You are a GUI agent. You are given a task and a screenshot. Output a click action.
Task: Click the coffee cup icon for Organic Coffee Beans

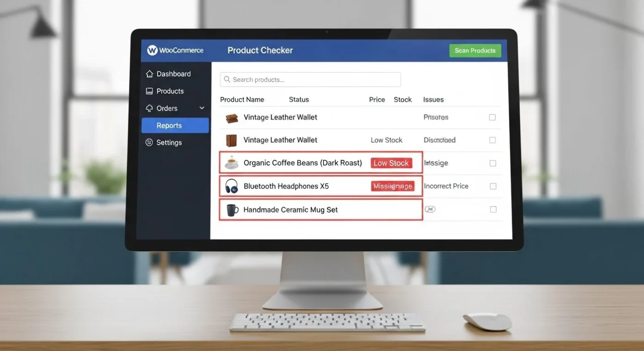(x=231, y=163)
